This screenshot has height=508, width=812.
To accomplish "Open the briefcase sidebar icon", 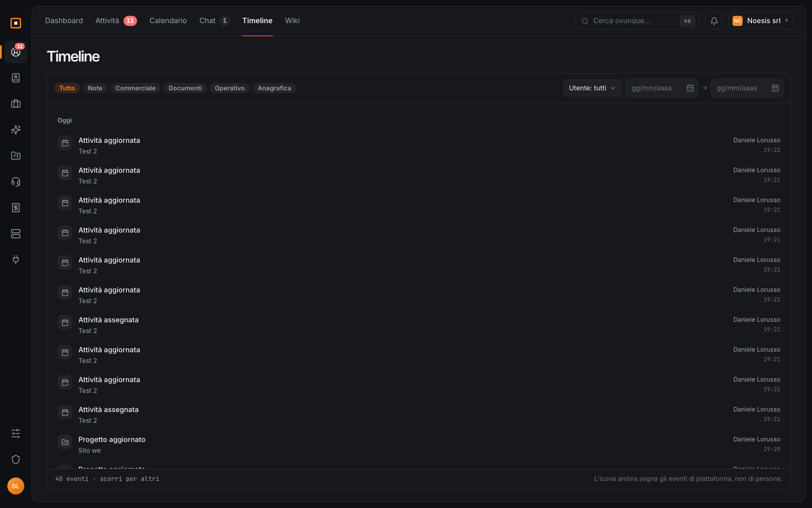I will tap(16, 104).
